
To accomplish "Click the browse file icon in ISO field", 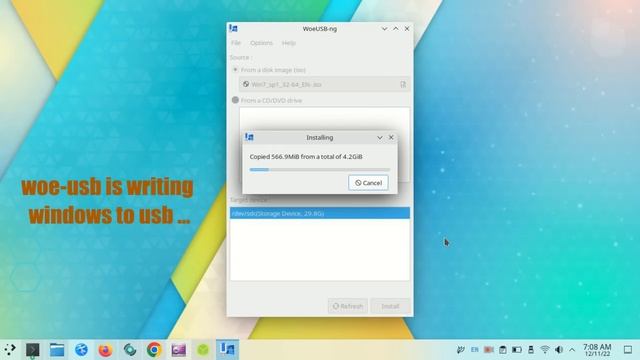I will [x=403, y=84].
